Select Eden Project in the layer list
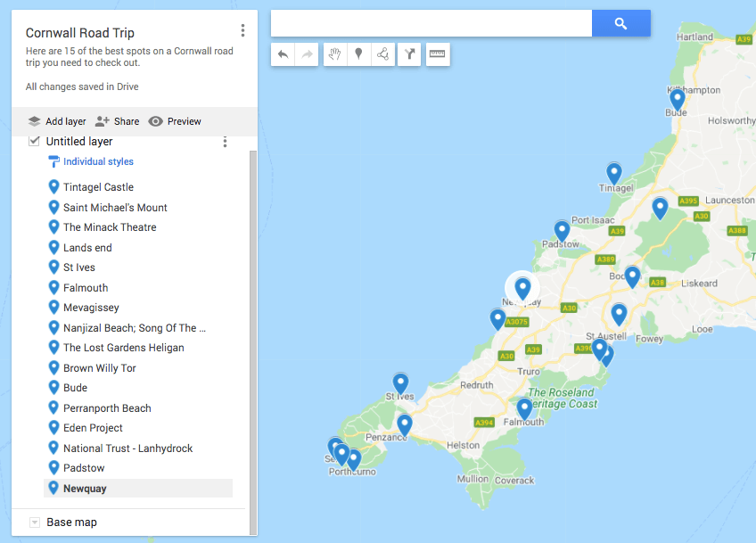 [x=93, y=428]
